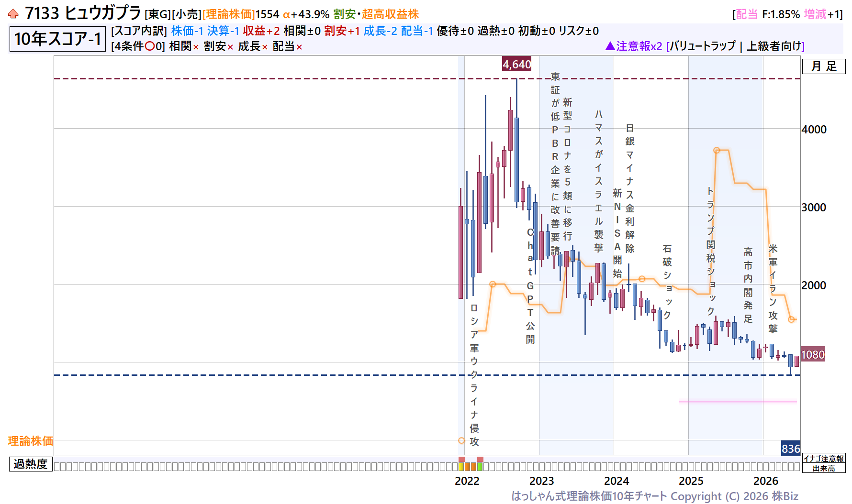This screenshot has height=504, width=852.
Task: Click the リスク±0 score item
Action: [x=579, y=31]
